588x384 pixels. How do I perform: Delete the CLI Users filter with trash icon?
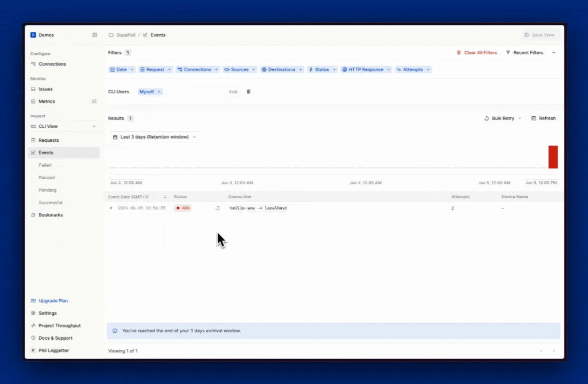coord(248,92)
